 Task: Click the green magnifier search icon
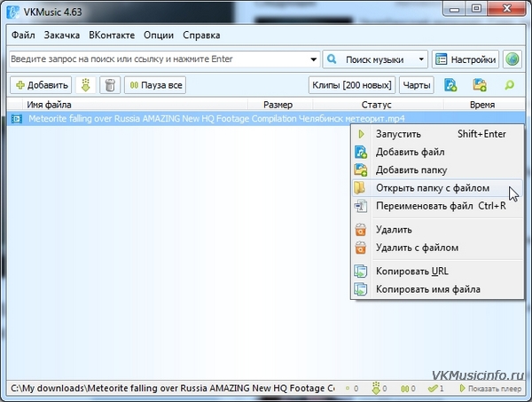(x=509, y=85)
